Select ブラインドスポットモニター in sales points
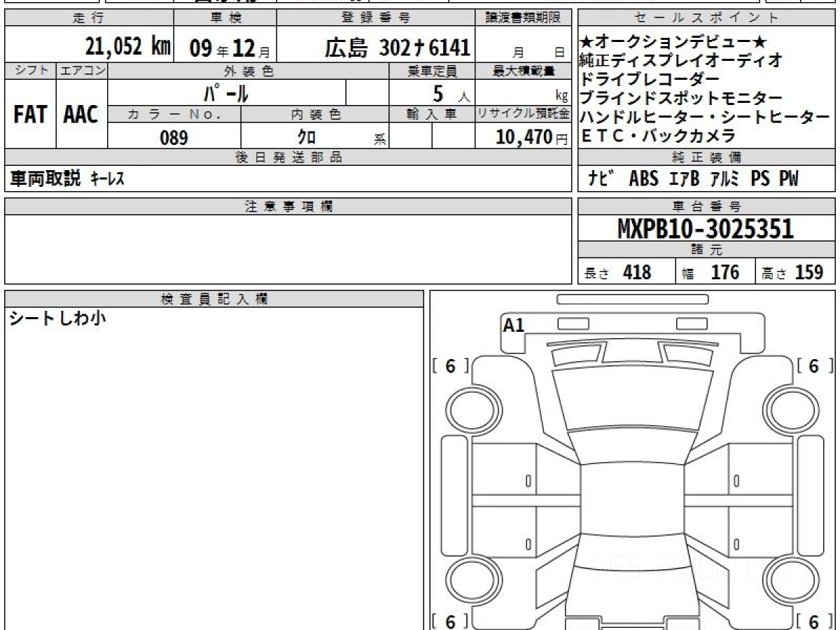 click(x=682, y=98)
